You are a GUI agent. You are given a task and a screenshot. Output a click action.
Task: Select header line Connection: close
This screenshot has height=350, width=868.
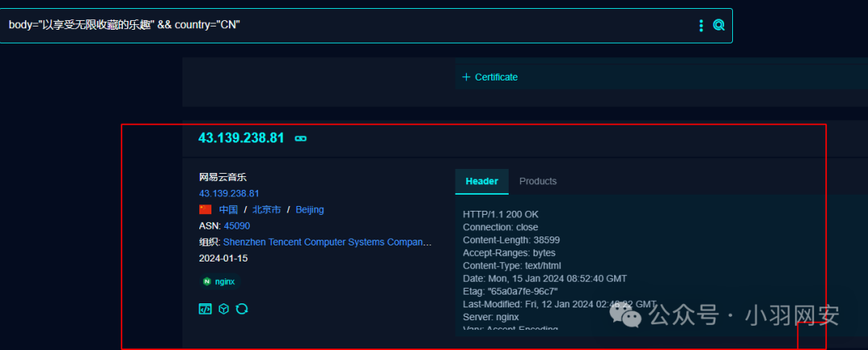(x=501, y=227)
